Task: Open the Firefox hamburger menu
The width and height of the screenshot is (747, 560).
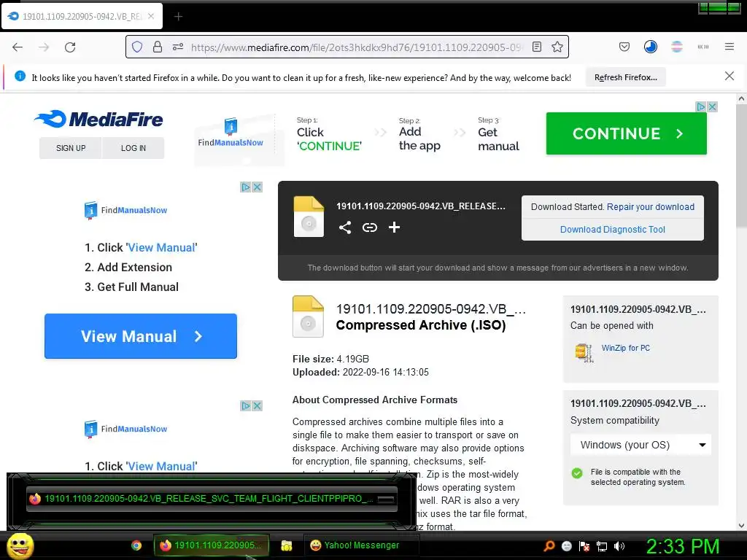Action: tap(729, 47)
